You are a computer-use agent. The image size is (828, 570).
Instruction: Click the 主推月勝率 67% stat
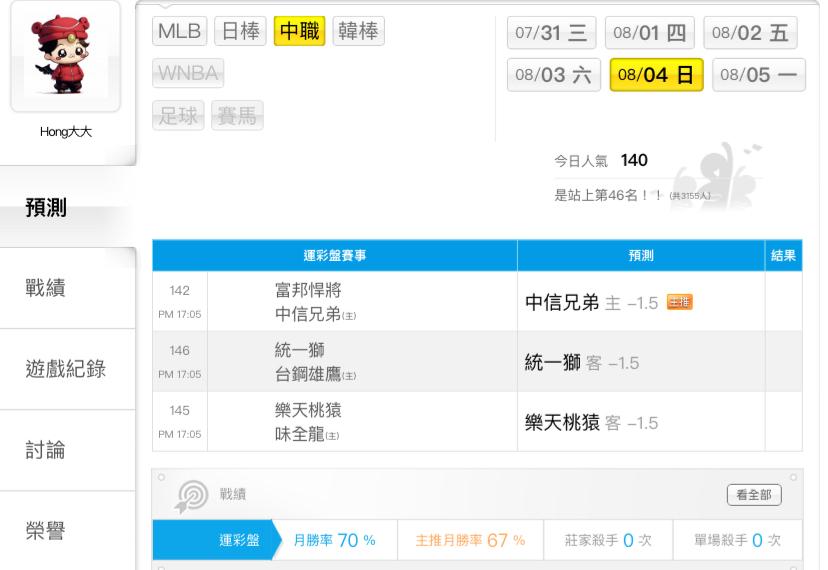click(x=471, y=540)
